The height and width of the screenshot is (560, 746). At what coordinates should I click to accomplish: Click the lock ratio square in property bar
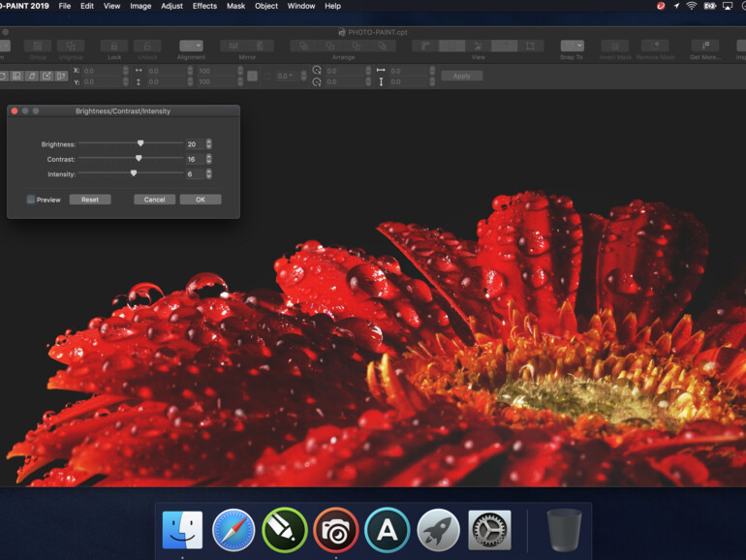point(253,77)
